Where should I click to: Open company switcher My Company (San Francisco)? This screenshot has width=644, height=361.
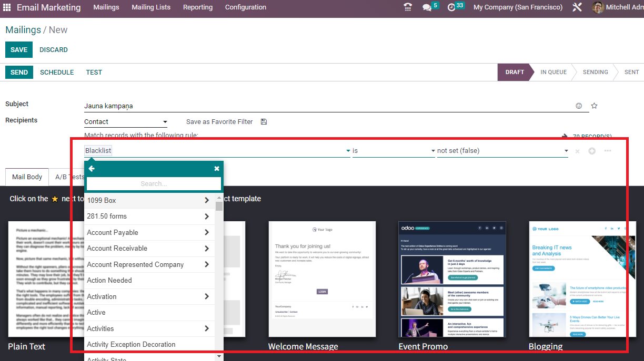click(518, 7)
